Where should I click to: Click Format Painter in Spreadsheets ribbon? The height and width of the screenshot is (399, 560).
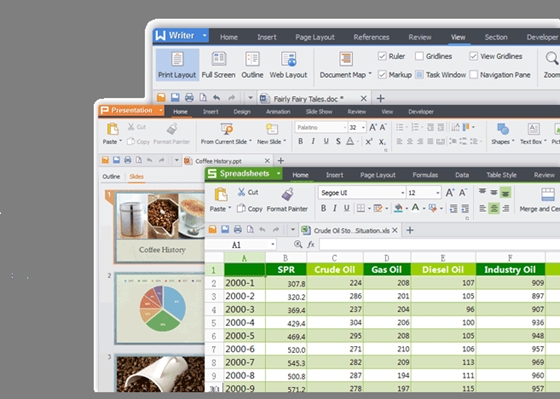pos(287,200)
